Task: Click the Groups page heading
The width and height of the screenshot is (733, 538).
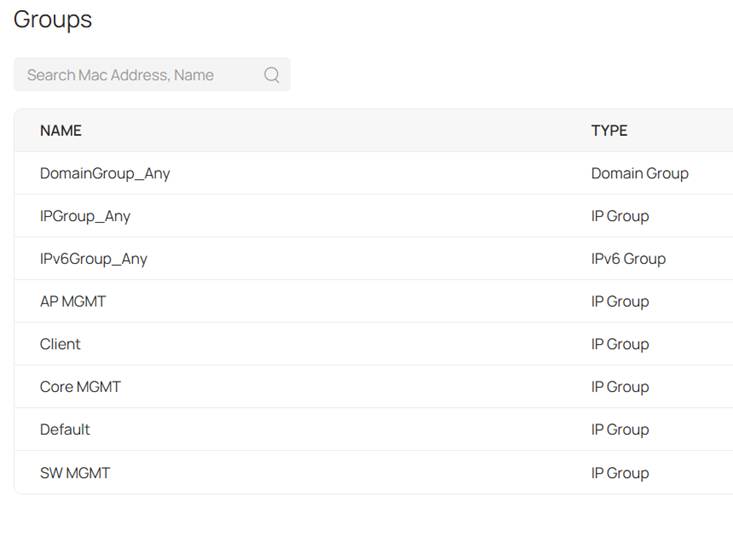Action: tap(53, 20)
